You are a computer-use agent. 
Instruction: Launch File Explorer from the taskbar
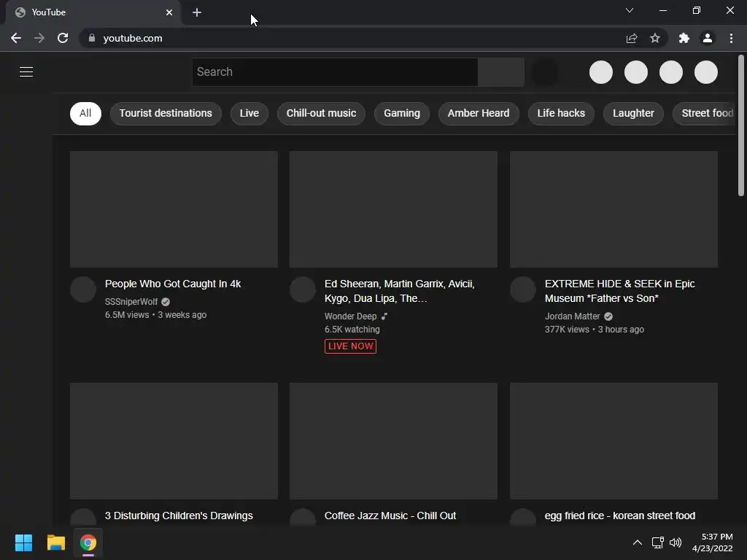[55, 542]
